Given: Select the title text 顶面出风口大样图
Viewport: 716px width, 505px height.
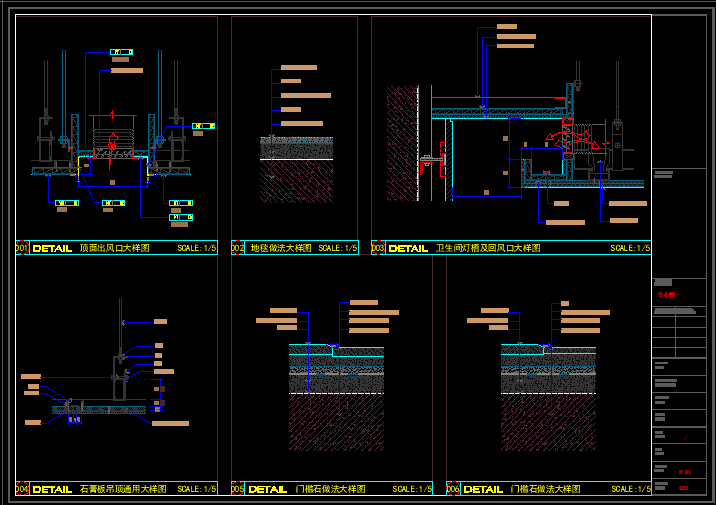Looking at the screenshot, I should (115, 248).
